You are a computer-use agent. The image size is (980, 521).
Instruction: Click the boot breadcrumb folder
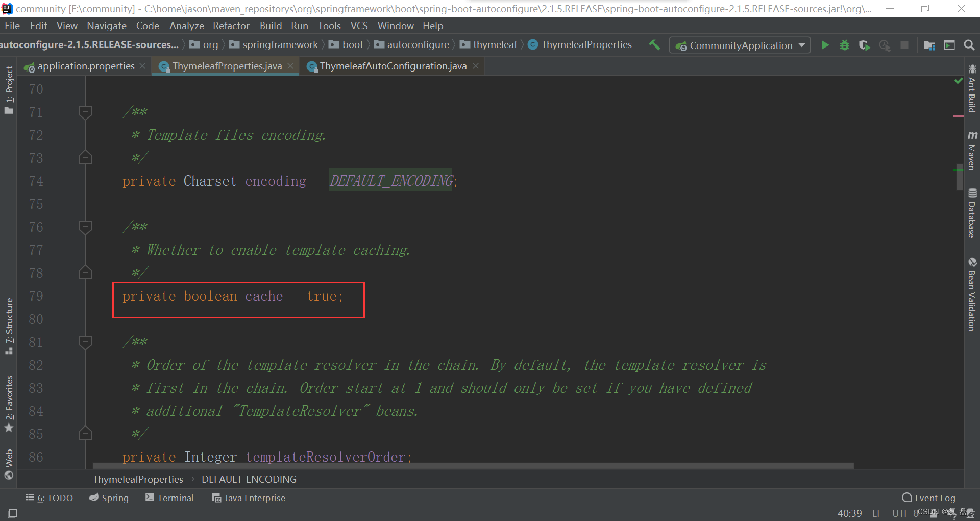point(346,45)
